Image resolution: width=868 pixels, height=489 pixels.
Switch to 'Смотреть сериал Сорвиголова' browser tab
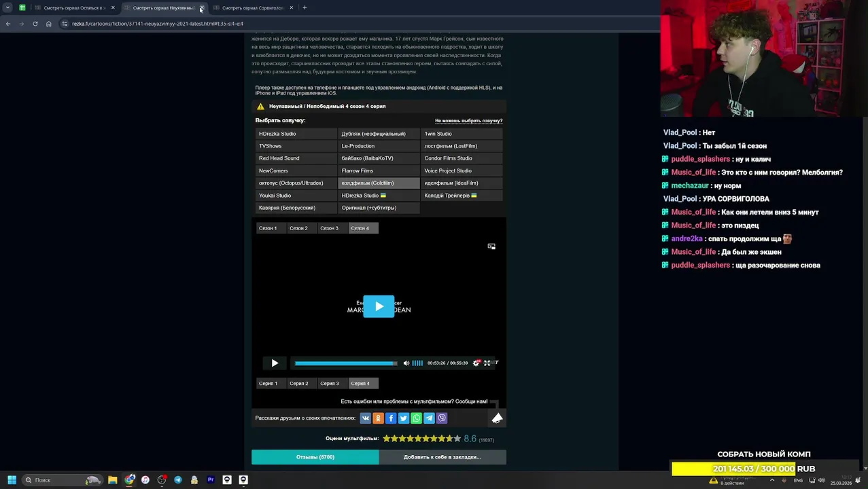pos(252,7)
